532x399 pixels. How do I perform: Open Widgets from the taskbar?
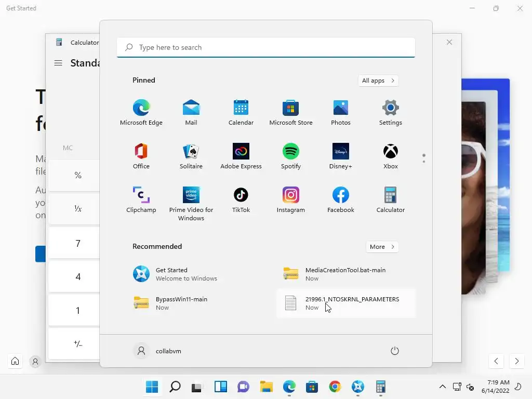click(220, 387)
